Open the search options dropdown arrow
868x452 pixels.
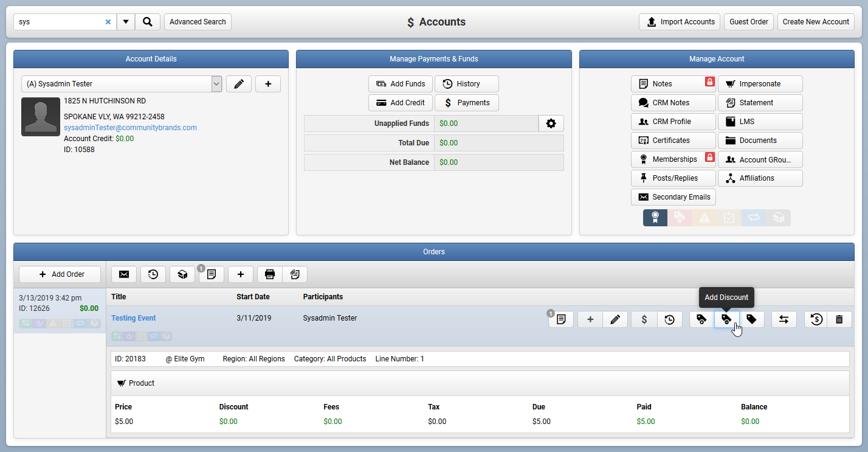[x=126, y=22]
